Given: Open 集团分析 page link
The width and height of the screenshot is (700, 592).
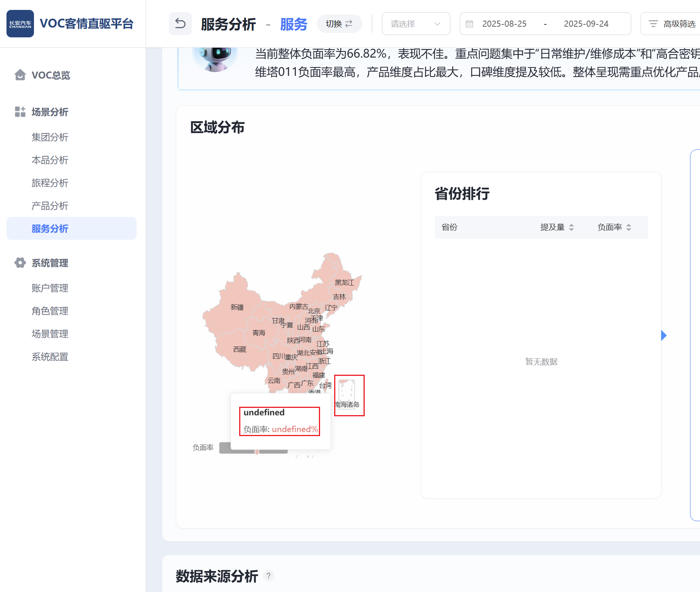Looking at the screenshot, I should point(50,137).
